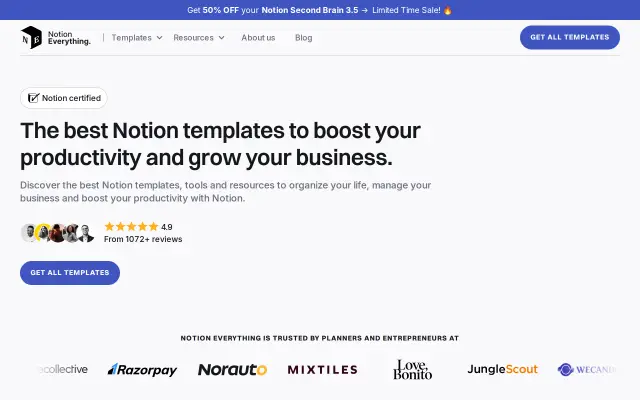This screenshot has width=640, height=400.
Task: Click the header Get All Templates button
Action: (x=570, y=37)
